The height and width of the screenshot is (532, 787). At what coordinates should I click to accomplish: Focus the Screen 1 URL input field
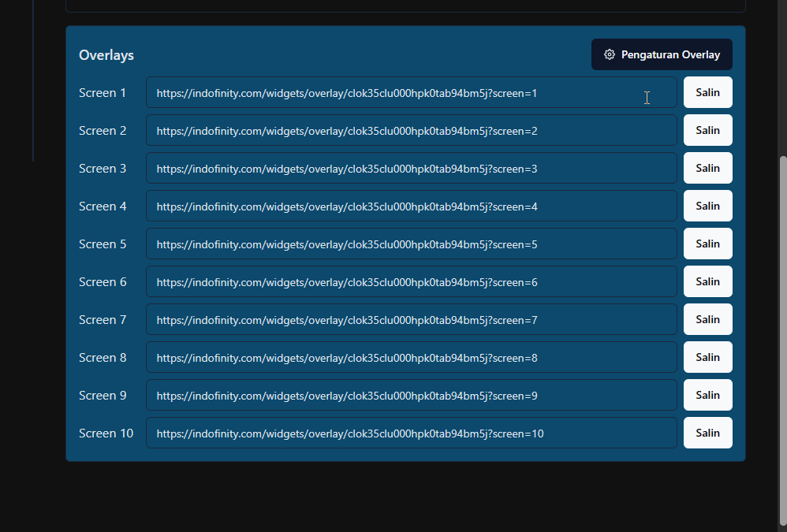point(411,93)
